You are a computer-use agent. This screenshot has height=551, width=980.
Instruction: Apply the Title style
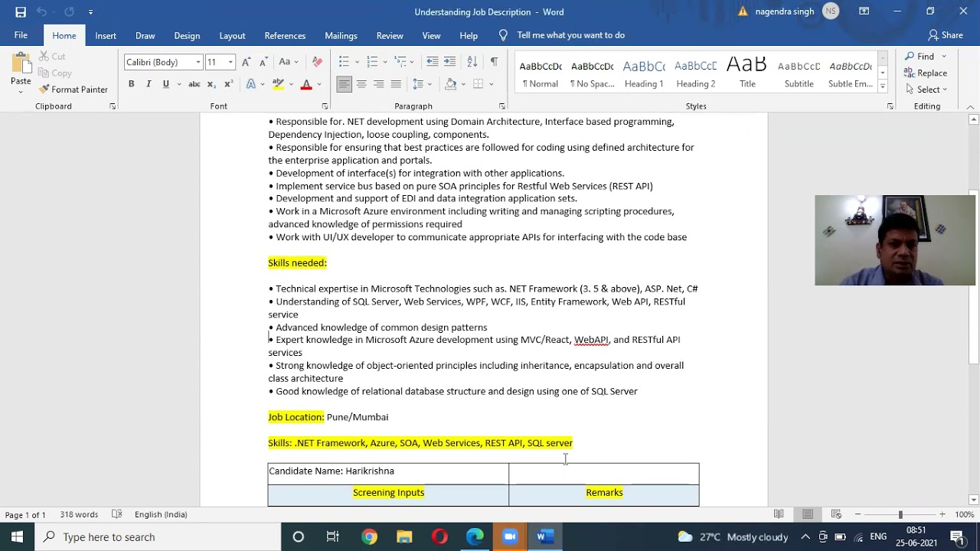click(x=747, y=73)
